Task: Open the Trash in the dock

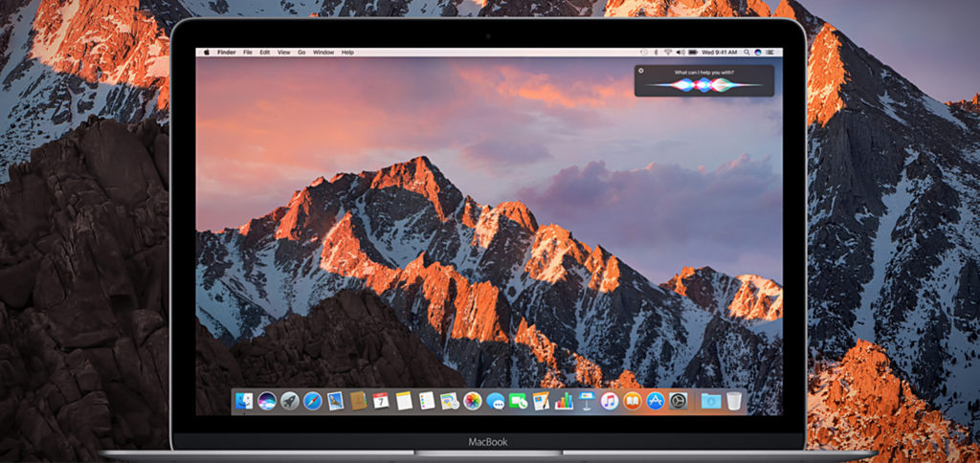Action: [x=734, y=401]
